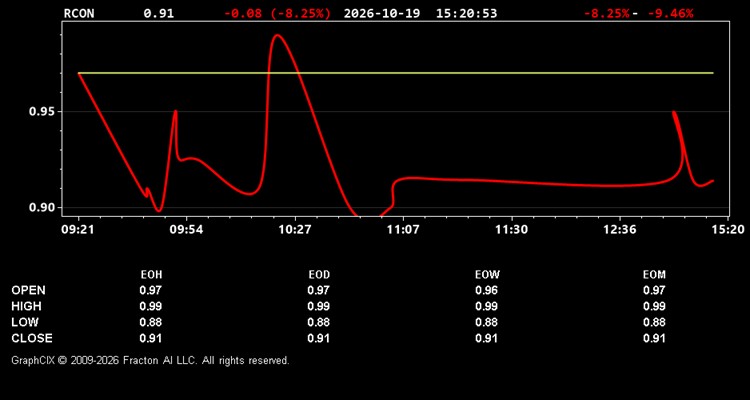Select the date 2026-10-19
The width and height of the screenshot is (750, 400).
pyautogui.click(x=382, y=13)
